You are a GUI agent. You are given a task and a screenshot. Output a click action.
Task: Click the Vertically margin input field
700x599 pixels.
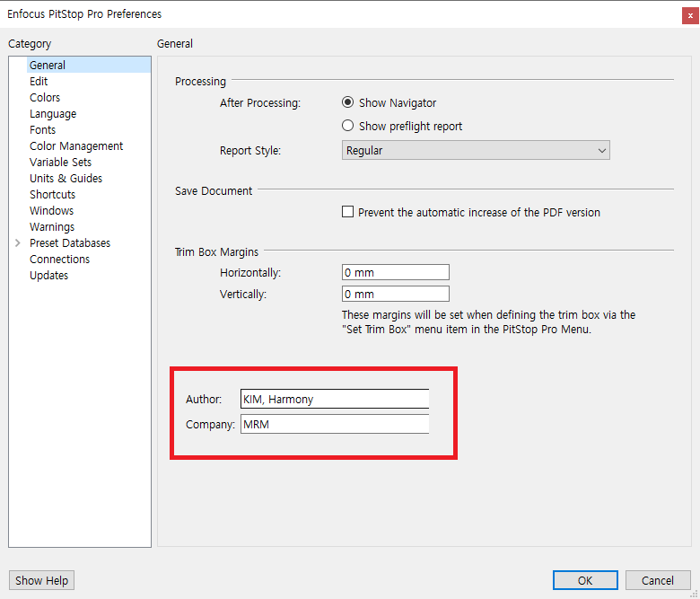(x=395, y=294)
